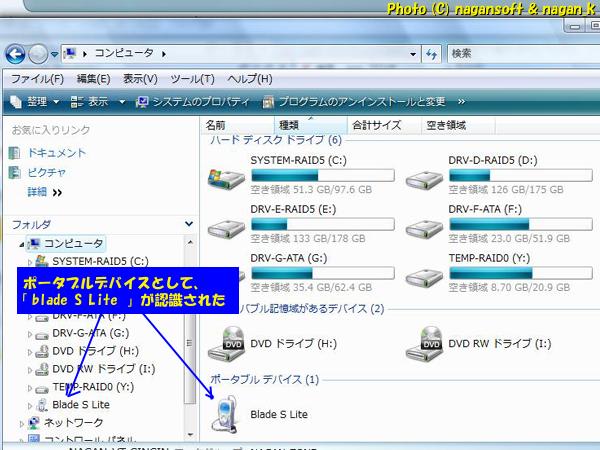Open the 整理 dropdown in the toolbar

[x=35, y=101]
